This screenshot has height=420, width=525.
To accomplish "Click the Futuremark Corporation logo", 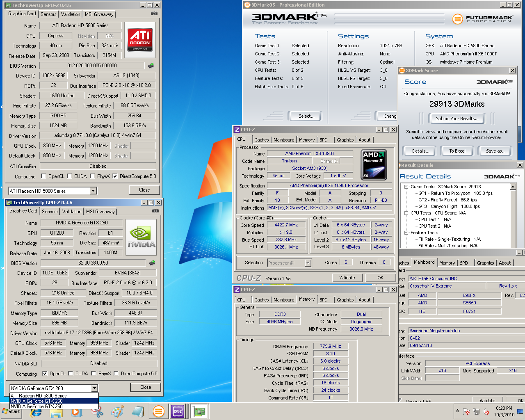I will pos(482,19).
